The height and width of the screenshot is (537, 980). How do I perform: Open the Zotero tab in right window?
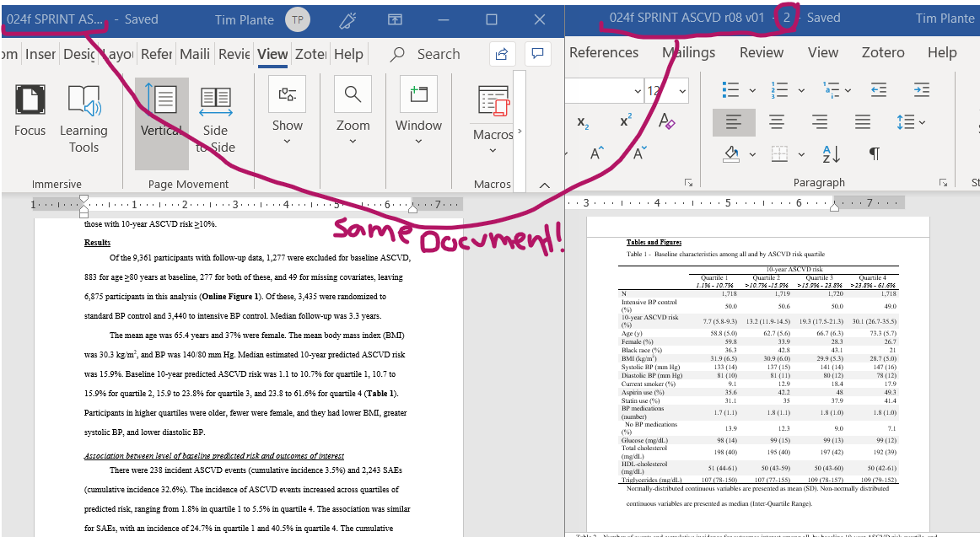pos(883,52)
